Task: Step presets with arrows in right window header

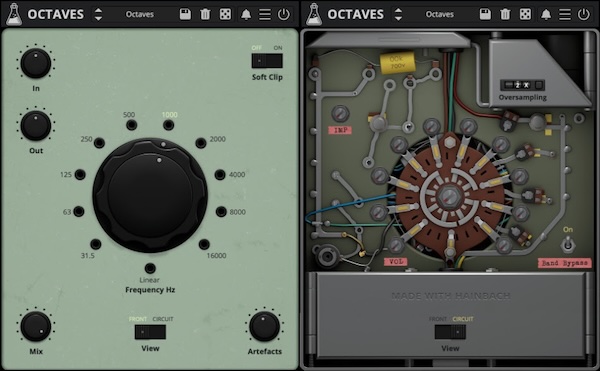Action: (398, 14)
